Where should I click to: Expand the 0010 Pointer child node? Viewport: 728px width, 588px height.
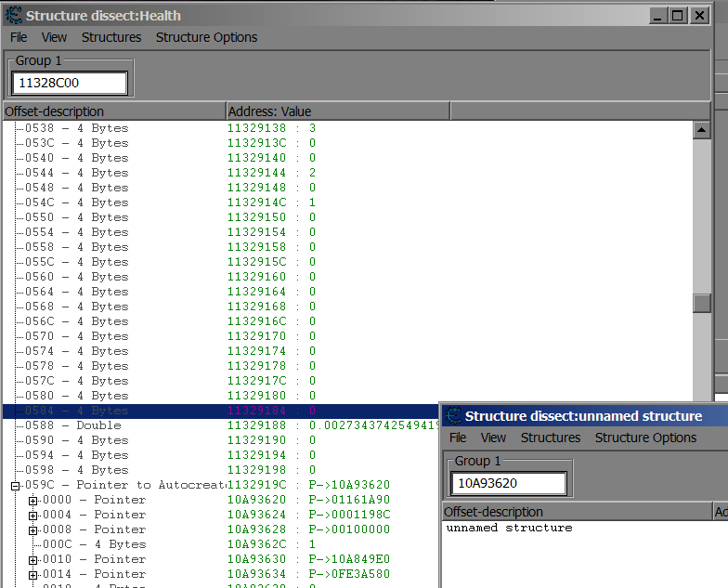pos(32,559)
